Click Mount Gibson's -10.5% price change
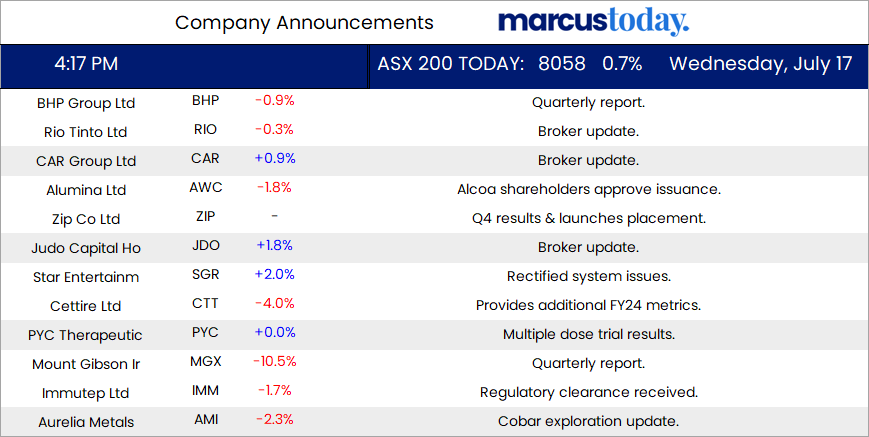Viewport: 869px width, 437px height. point(275,362)
